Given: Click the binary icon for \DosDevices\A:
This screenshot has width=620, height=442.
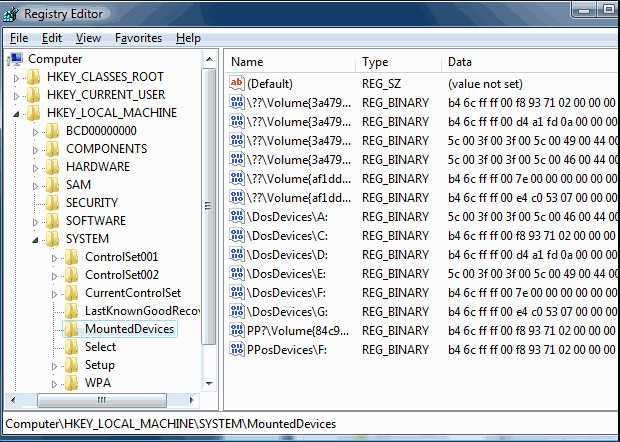Looking at the screenshot, I should 236,216.
